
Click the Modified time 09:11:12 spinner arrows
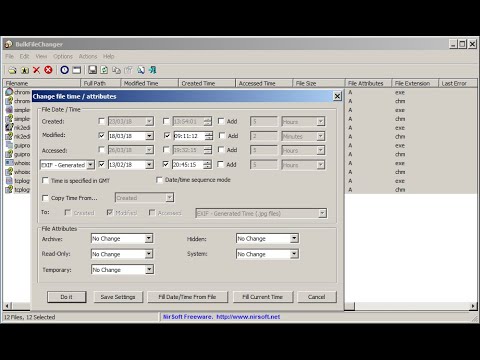[209, 136]
